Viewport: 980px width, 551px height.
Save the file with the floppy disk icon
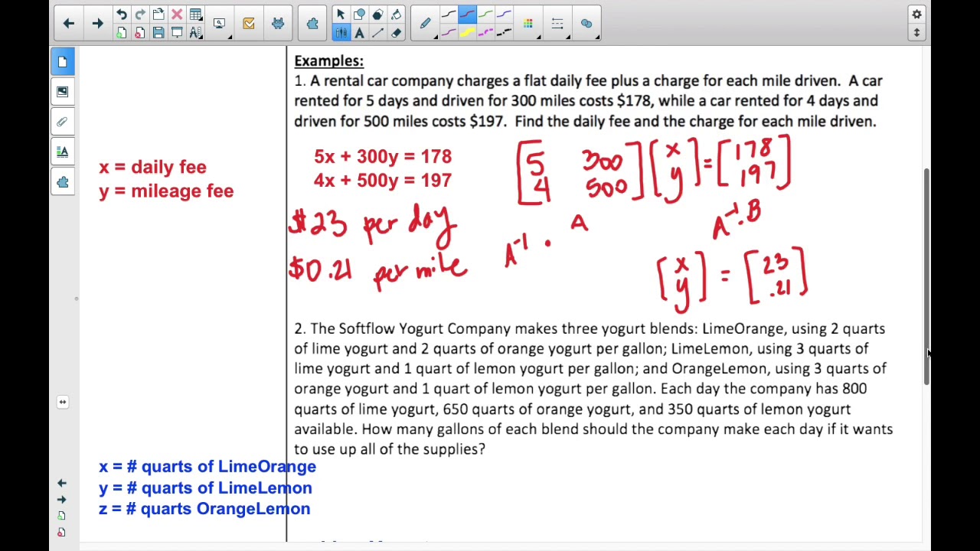point(158,33)
